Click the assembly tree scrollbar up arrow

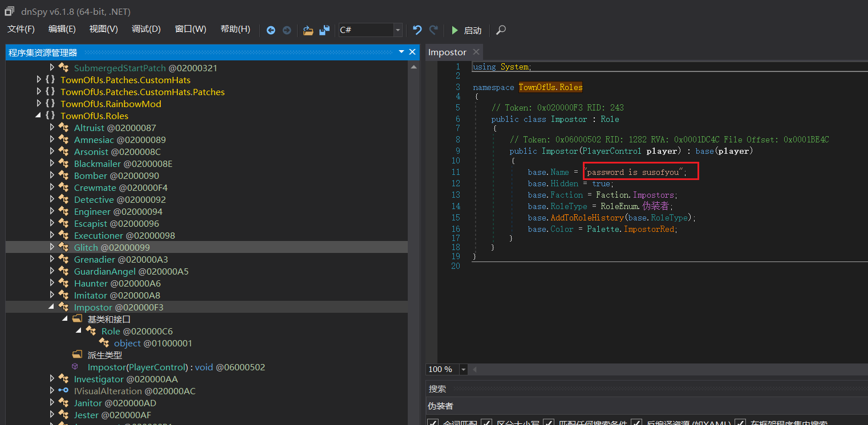(415, 67)
